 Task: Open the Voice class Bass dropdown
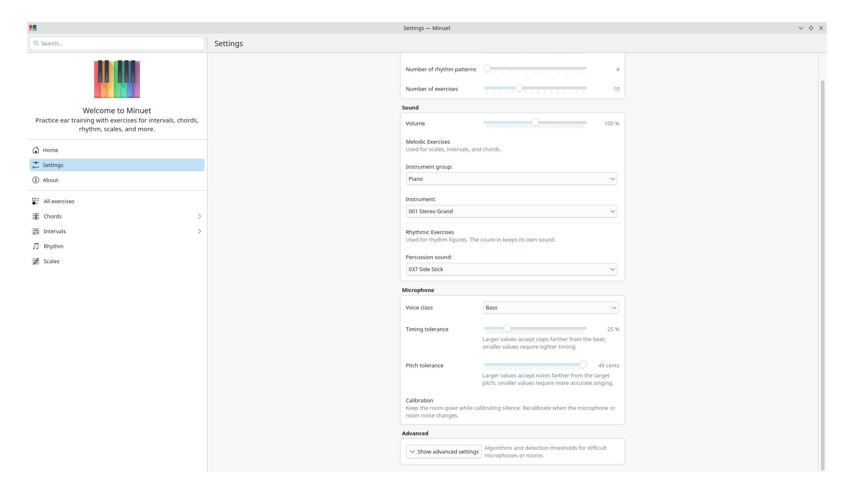(551, 307)
